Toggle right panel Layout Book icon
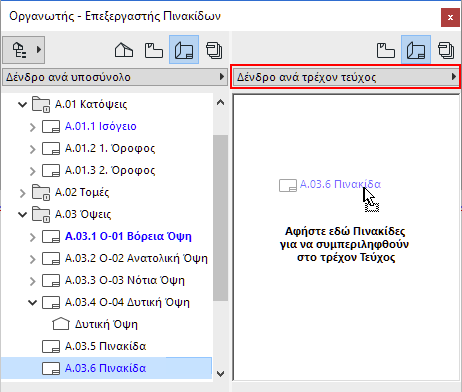 click(x=416, y=50)
